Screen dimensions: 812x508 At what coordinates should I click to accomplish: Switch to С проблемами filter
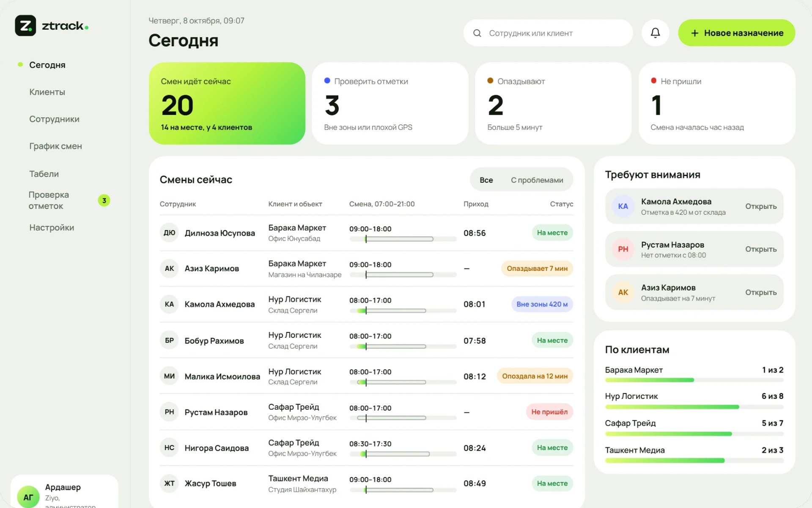tap(537, 180)
